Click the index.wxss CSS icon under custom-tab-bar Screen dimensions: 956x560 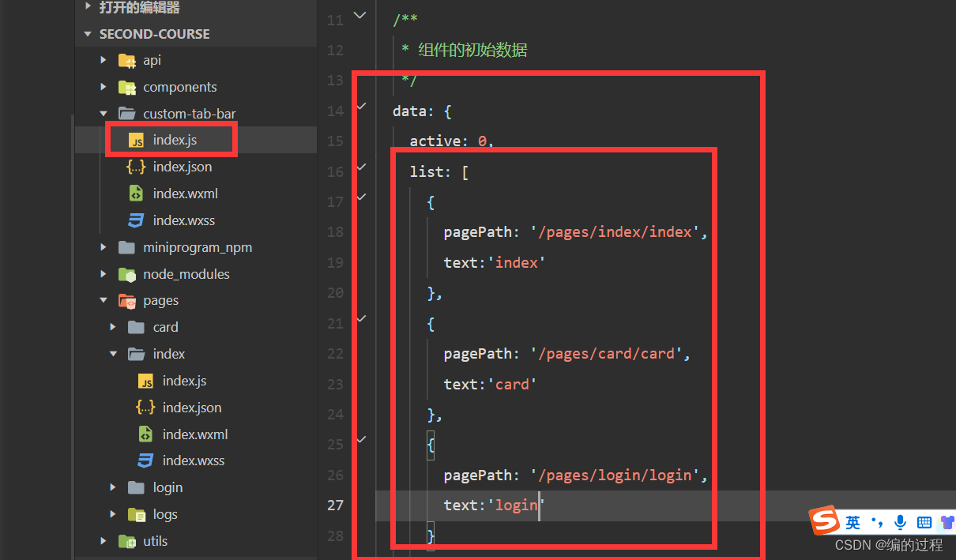[x=136, y=220]
